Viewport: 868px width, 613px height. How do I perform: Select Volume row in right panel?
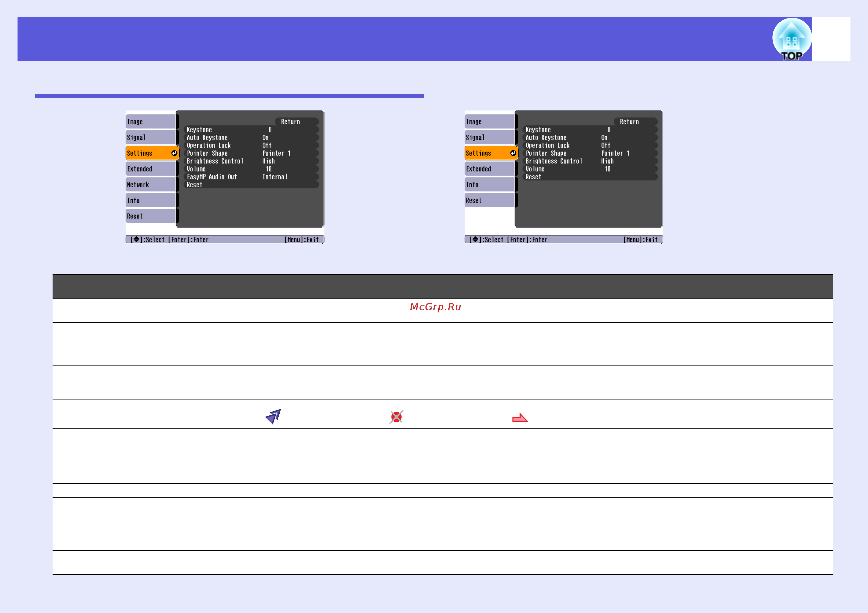click(590, 169)
